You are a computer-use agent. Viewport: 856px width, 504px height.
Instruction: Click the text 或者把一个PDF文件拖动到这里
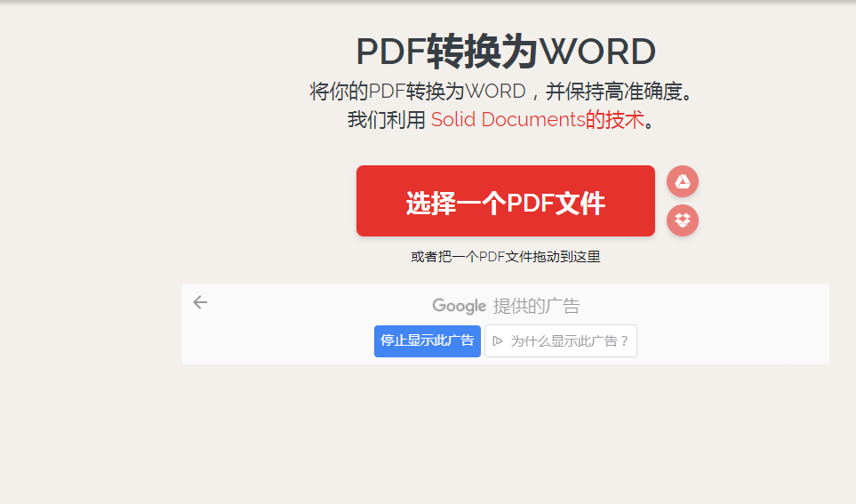(x=506, y=257)
